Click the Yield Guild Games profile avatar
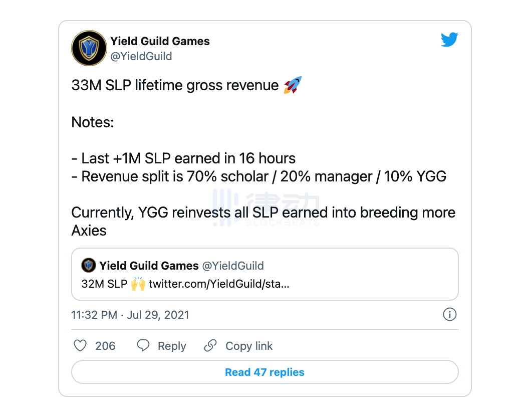Viewport: 532px width, 415px height. click(89, 48)
